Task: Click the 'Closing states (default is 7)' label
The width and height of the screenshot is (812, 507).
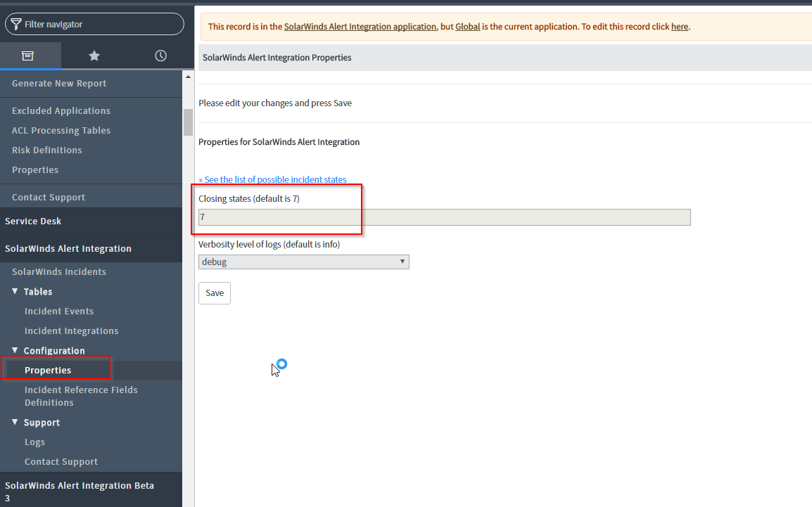Action: click(x=249, y=199)
